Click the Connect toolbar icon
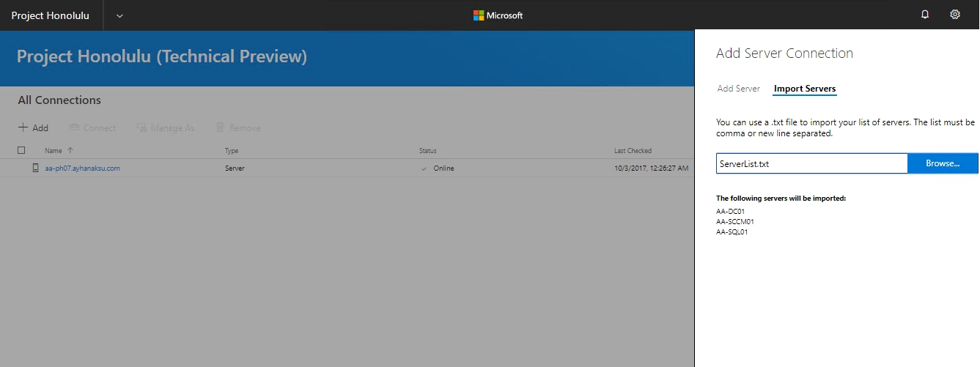The width and height of the screenshot is (980, 367). tap(74, 127)
